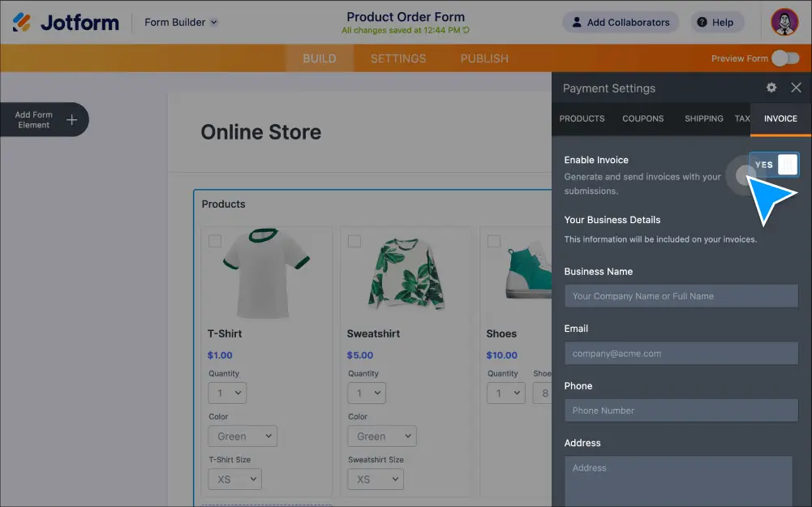Image resolution: width=812 pixels, height=507 pixels.
Task: Close the Payment Settings panel
Action: (796, 88)
